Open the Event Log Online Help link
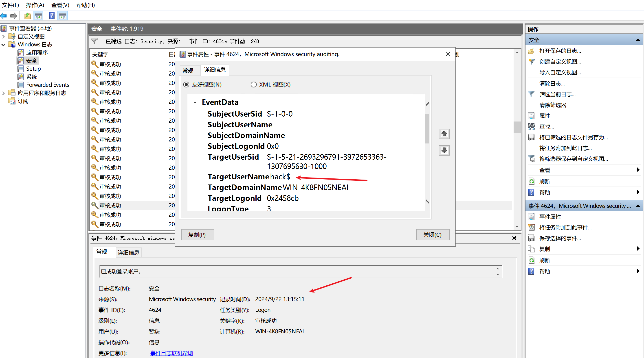 click(x=171, y=353)
